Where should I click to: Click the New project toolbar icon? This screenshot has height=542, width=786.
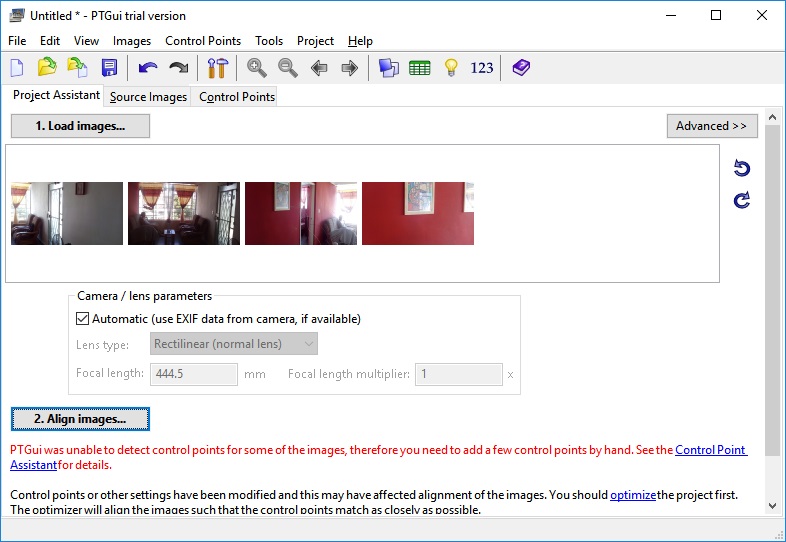17,67
